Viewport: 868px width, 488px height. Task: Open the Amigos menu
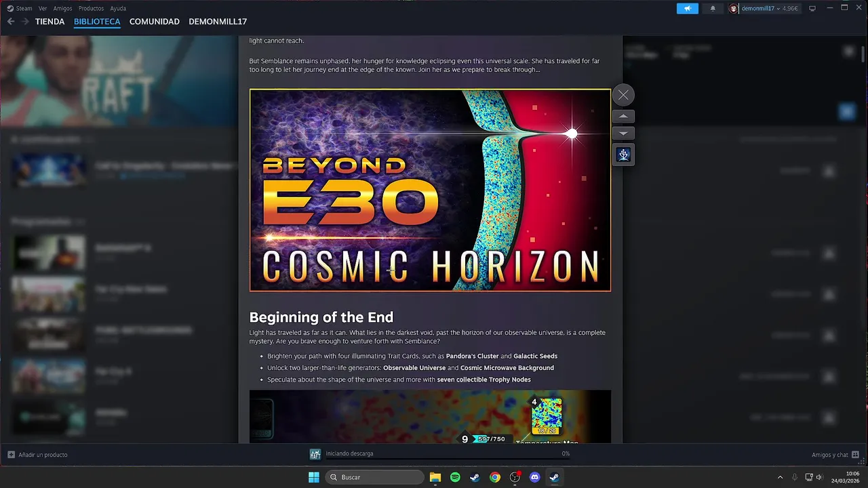click(x=62, y=8)
